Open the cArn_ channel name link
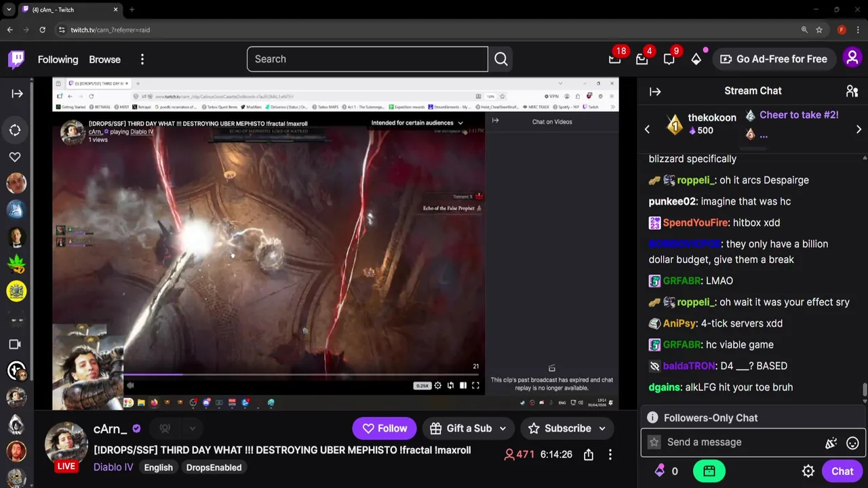Image resolution: width=868 pixels, height=488 pixels. [110, 428]
